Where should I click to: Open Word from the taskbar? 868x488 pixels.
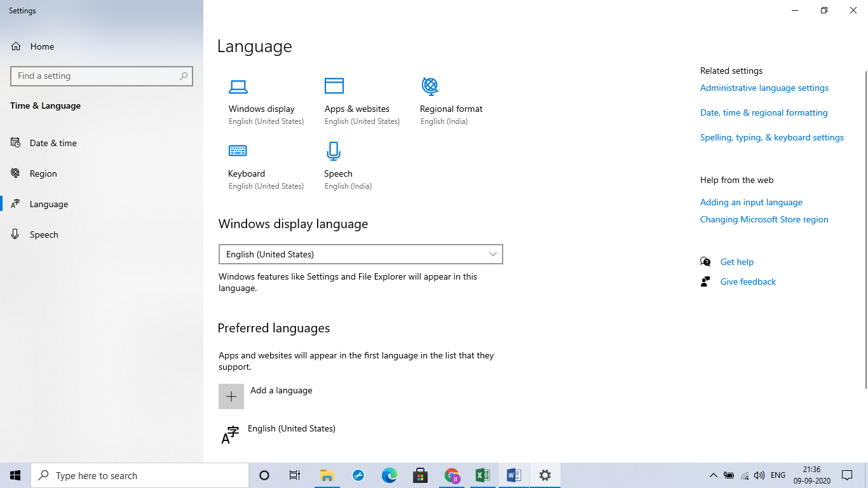pos(513,475)
